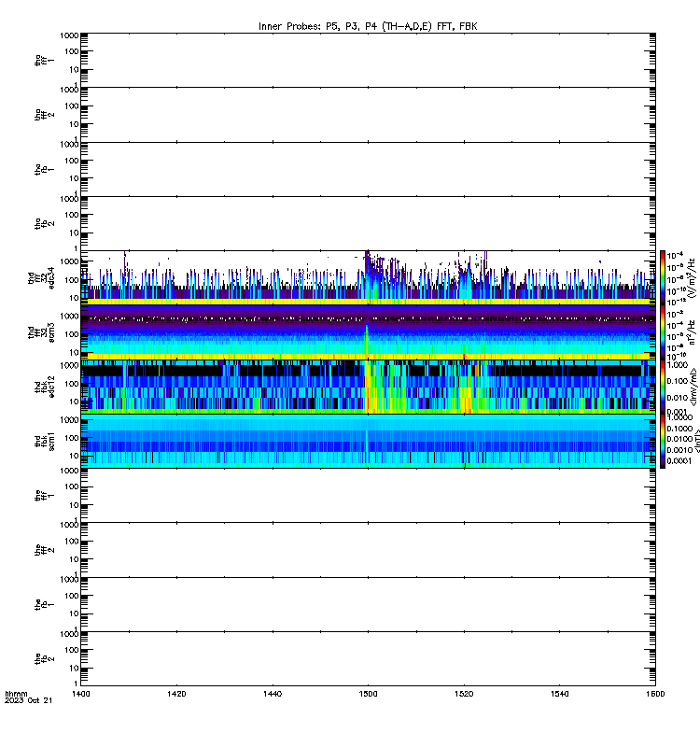Click the (V/m)²/Hz color bar
This screenshot has width=700, height=747.
point(663,277)
